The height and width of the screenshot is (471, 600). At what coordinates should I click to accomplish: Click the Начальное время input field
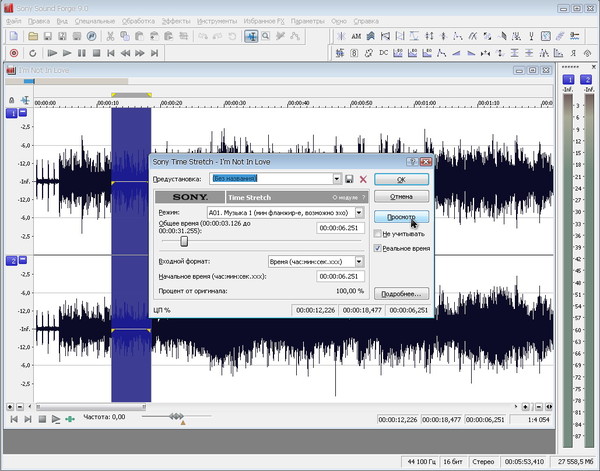click(340, 276)
